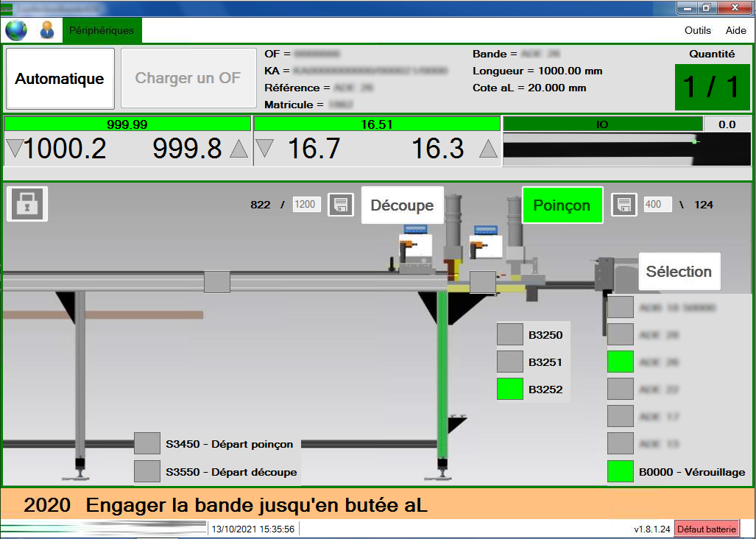
Task: Open the Aide menu
Action: [x=735, y=30]
